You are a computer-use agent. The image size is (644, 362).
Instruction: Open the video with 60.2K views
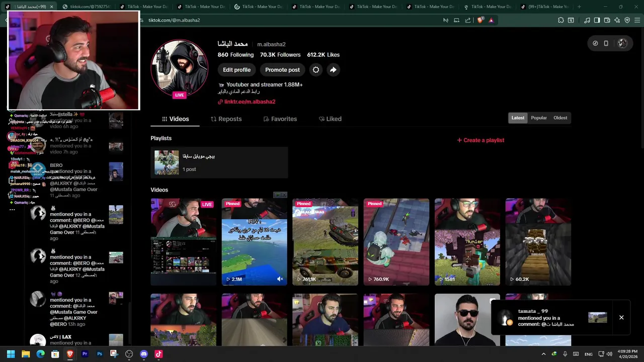tap(538, 242)
